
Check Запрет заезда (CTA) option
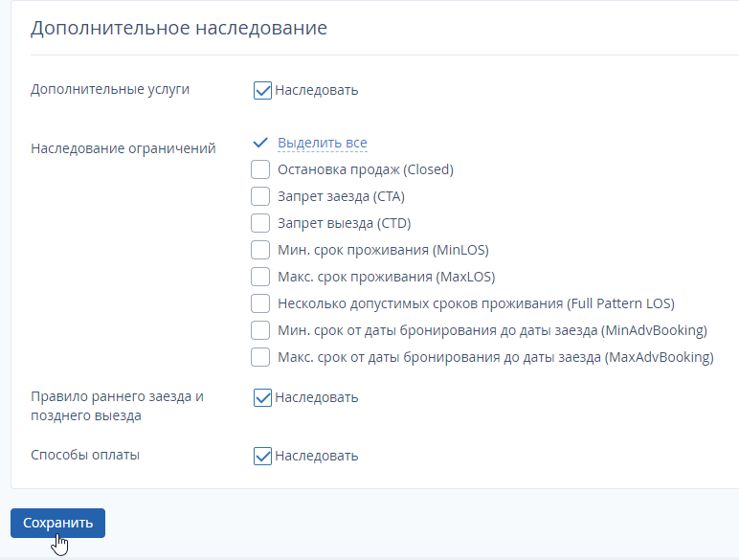coord(260,196)
